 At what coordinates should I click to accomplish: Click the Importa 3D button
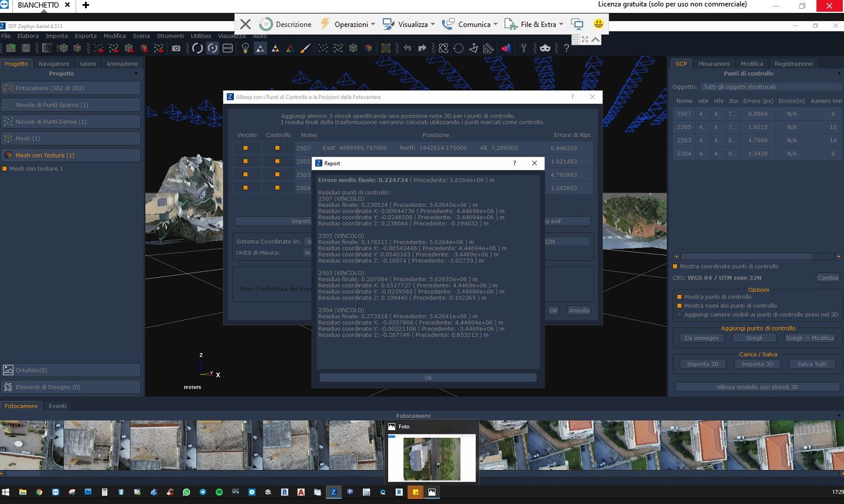pyautogui.click(x=757, y=364)
